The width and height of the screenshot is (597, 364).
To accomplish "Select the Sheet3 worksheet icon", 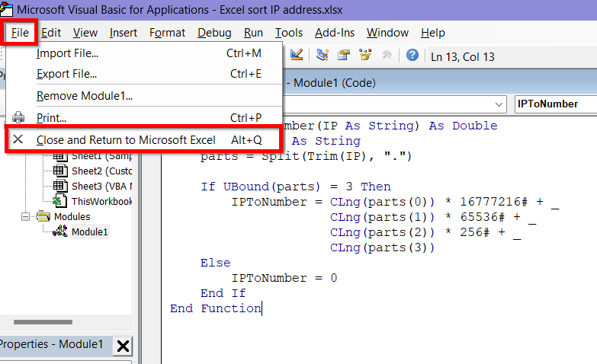I will point(60,186).
